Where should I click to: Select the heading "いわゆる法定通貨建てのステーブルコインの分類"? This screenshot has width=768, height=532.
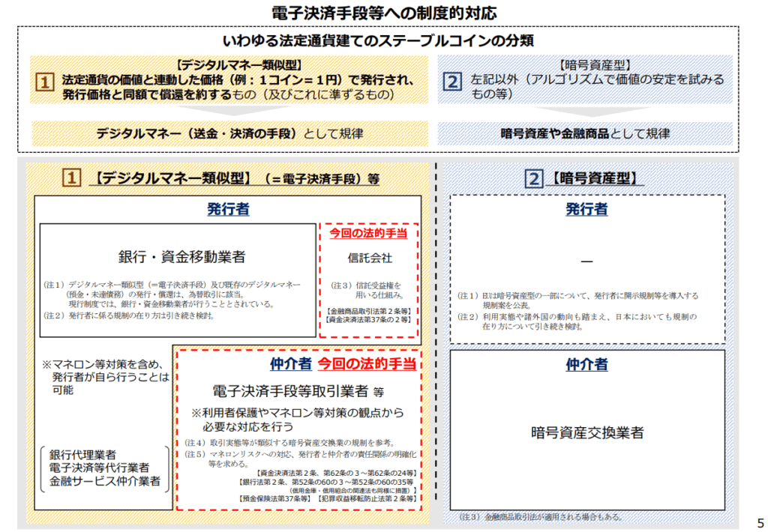[378, 40]
